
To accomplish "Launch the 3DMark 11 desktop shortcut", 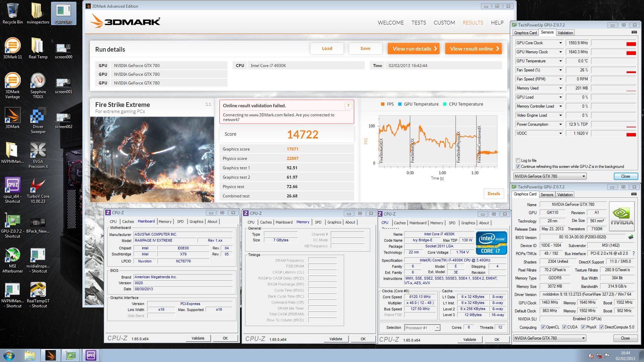I will (x=13, y=49).
